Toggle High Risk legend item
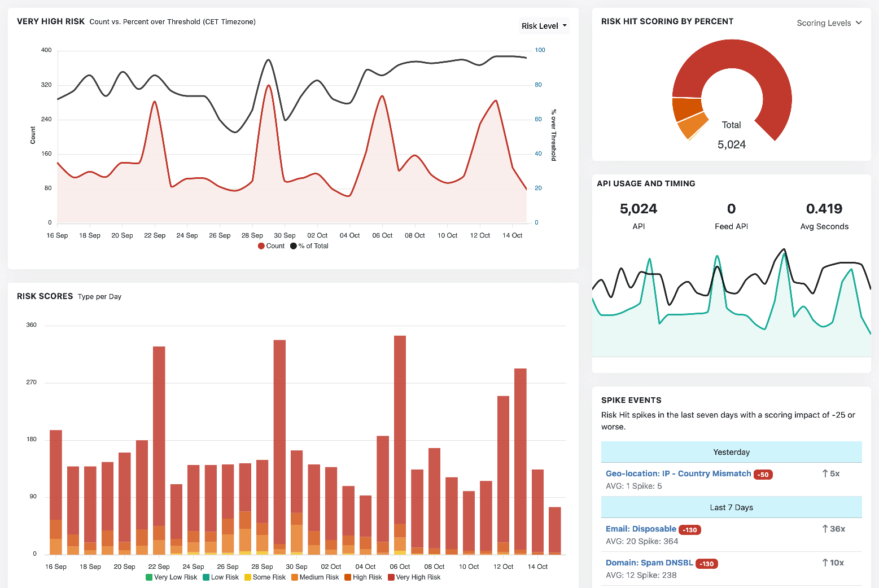 (363, 577)
